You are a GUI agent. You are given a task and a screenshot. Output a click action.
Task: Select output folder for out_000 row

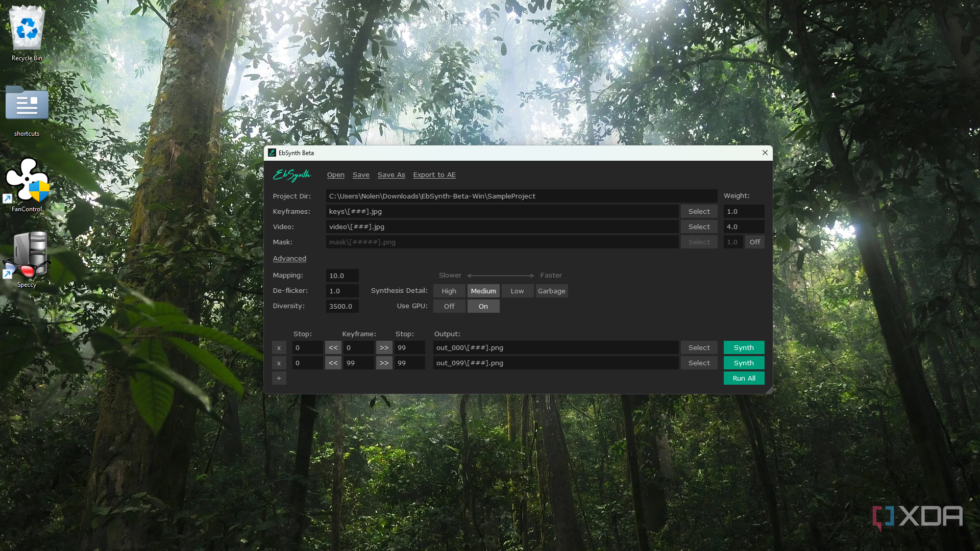point(699,348)
